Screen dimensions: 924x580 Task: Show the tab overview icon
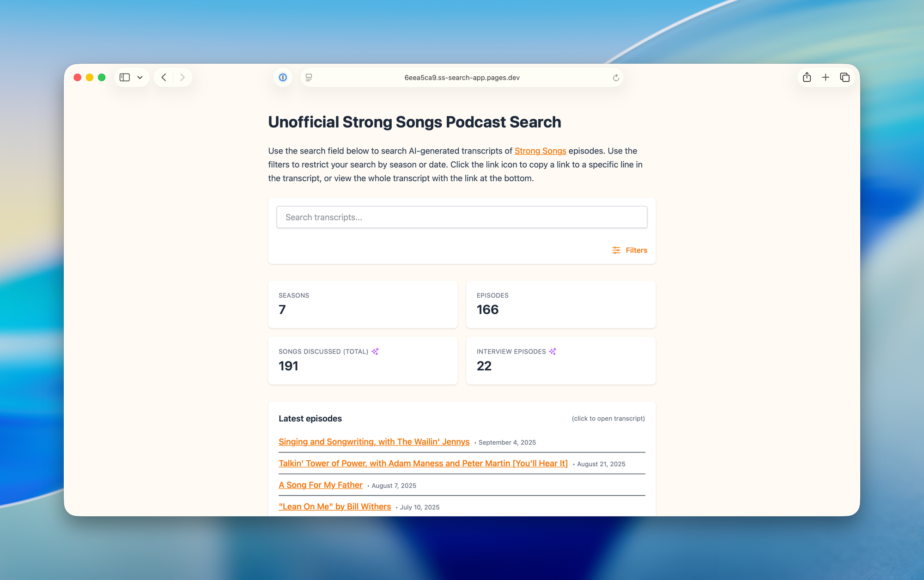click(845, 78)
